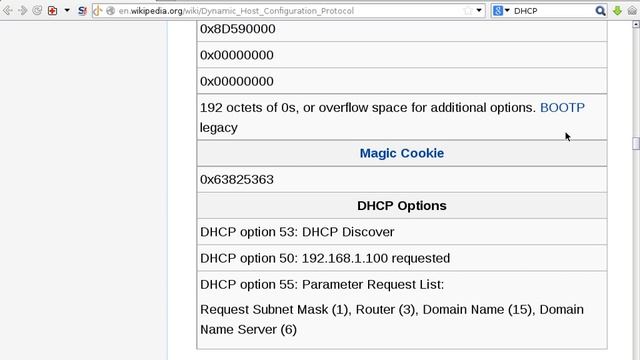Go back with the back arrow
640x360 pixels.
[8, 11]
